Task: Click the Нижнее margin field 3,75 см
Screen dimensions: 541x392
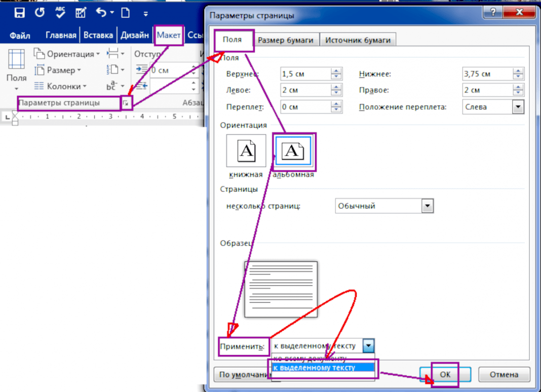Action: (x=487, y=74)
